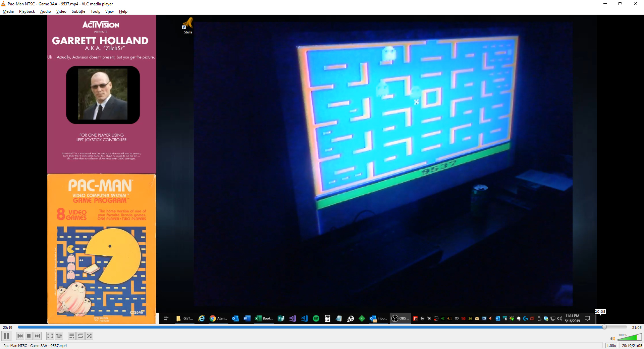
Task: Show extended settings and effects
Action: (x=59, y=336)
